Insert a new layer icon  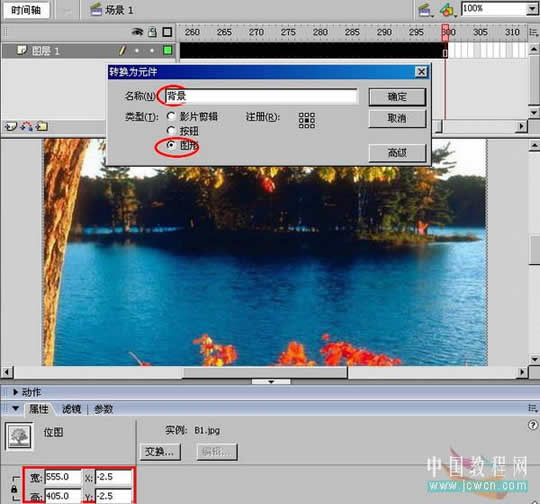pos(10,127)
